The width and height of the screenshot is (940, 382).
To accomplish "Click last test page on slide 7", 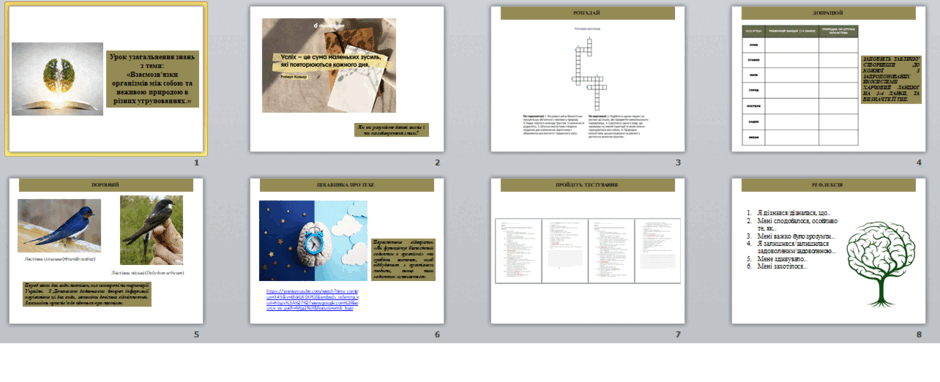I will click(x=658, y=251).
